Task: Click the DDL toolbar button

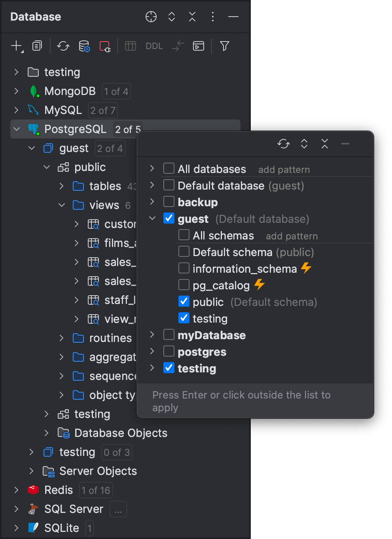Action: tap(154, 46)
